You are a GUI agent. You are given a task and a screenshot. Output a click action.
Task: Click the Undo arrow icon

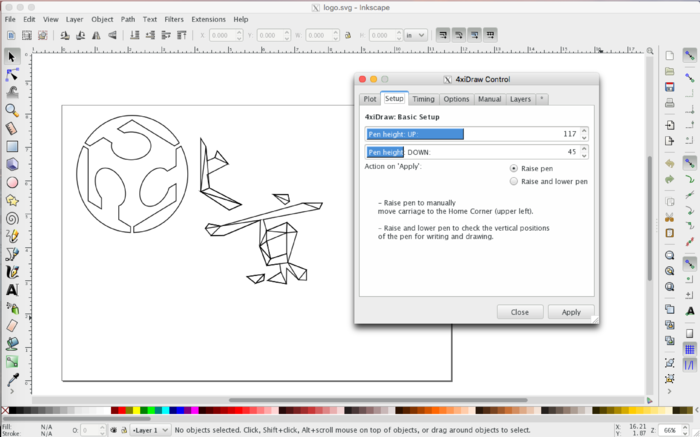point(669,164)
